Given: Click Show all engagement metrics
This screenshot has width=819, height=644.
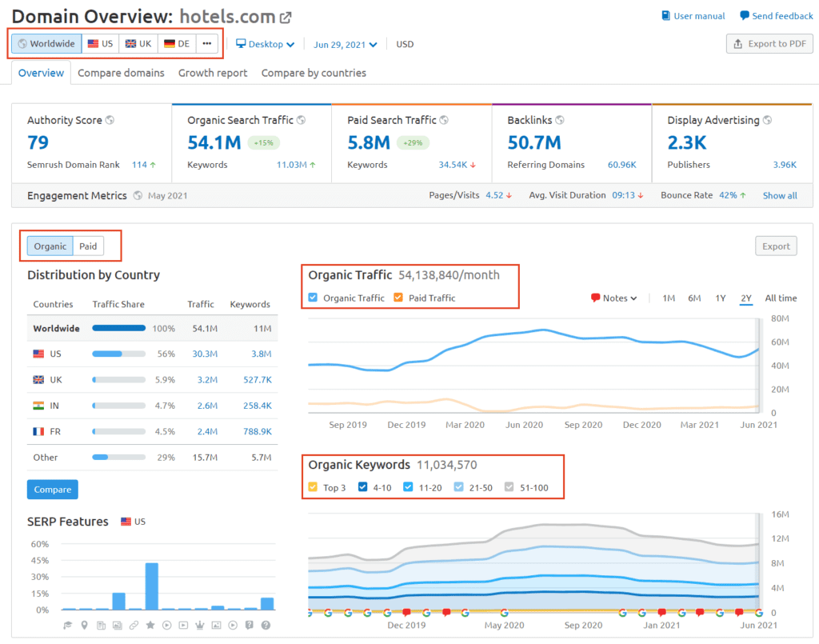Looking at the screenshot, I should click(780, 196).
